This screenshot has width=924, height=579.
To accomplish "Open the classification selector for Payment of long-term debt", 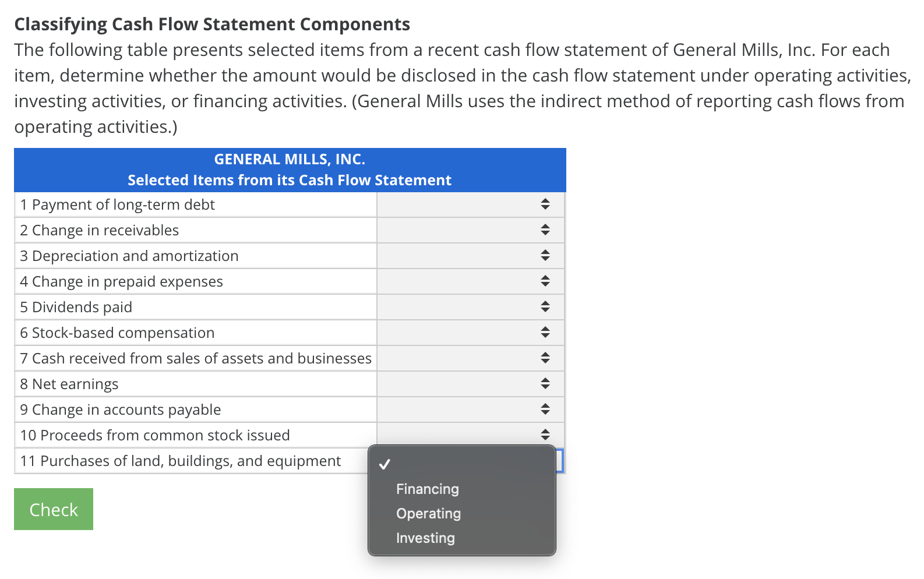I will coord(545,204).
